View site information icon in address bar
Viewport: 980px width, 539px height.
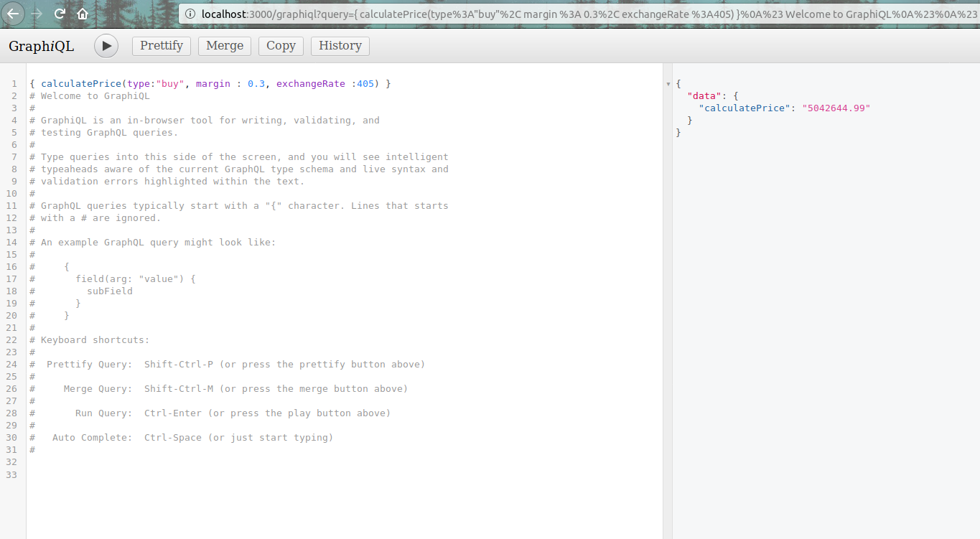point(190,14)
